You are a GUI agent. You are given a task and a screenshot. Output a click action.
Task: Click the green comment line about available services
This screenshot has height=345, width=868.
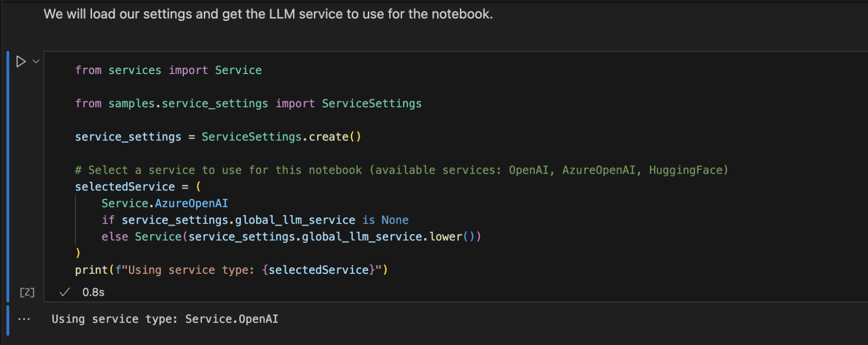[401, 170]
